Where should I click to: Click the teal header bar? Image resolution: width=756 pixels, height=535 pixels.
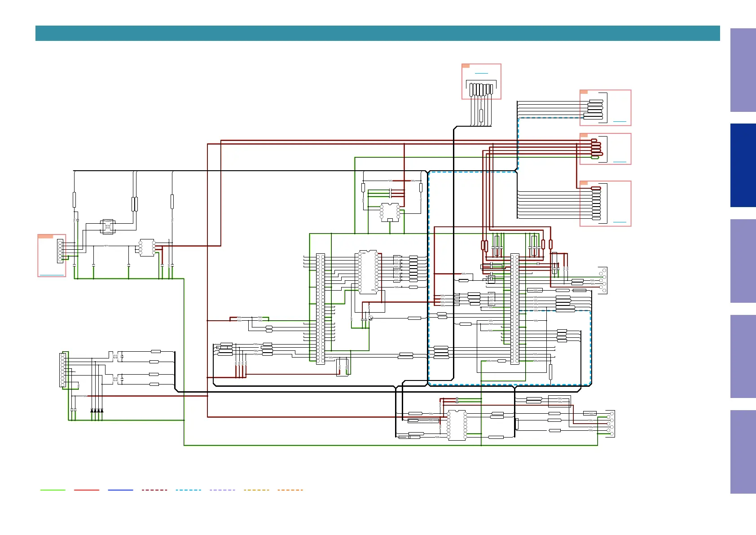tap(378, 33)
